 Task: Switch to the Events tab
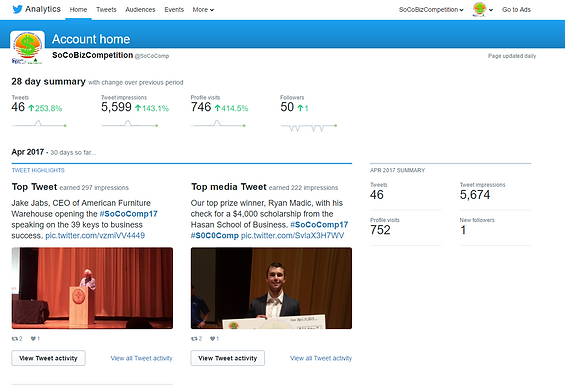point(174,10)
